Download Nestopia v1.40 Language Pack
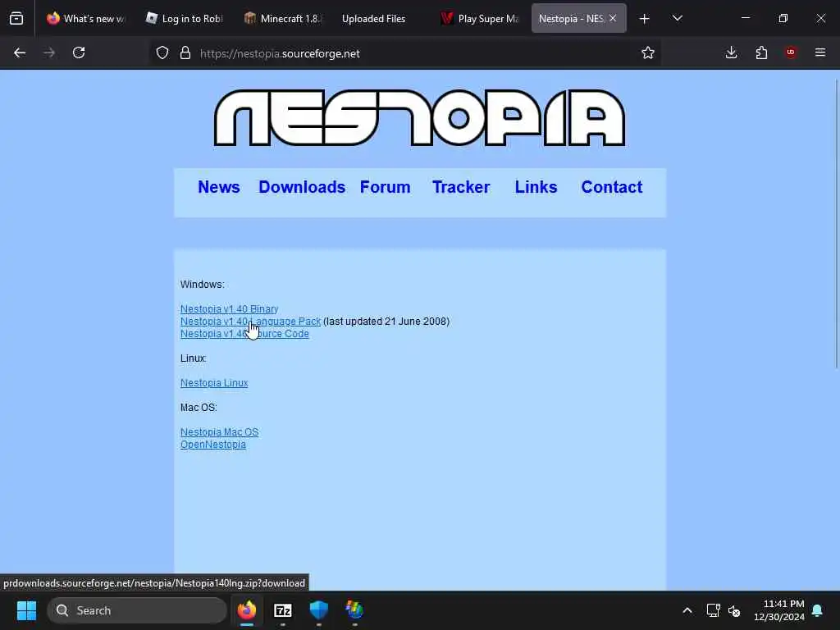 point(250,322)
